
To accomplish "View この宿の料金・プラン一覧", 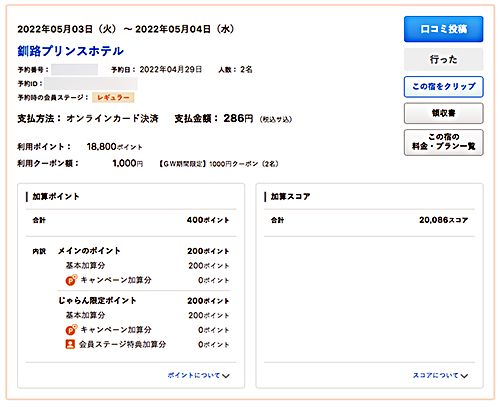I will pyautogui.click(x=444, y=142).
